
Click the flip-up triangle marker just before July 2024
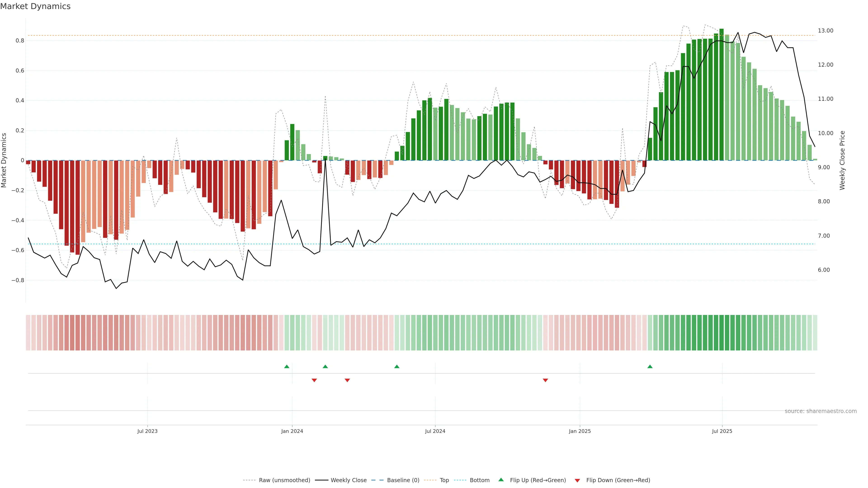[397, 366]
